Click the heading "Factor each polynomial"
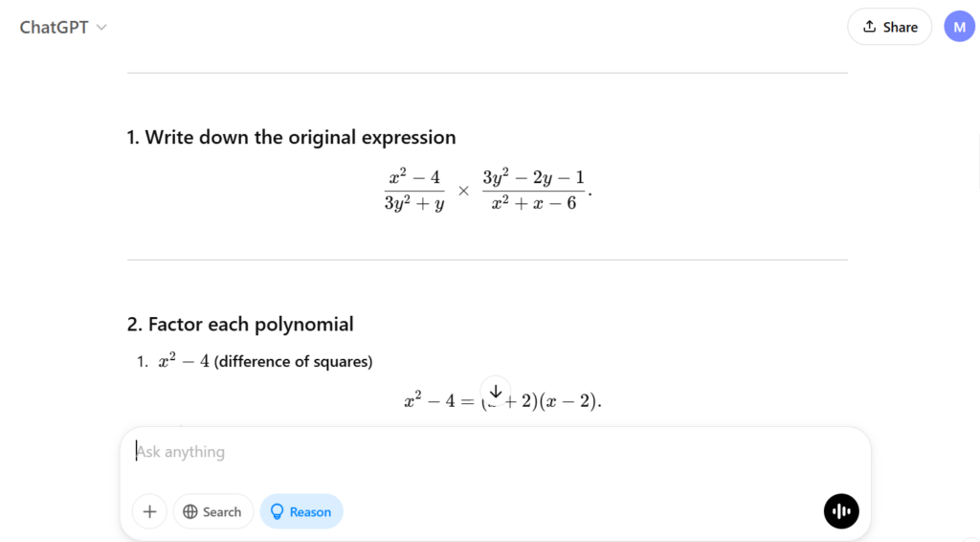The width and height of the screenshot is (980, 542). [x=240, y=324]
